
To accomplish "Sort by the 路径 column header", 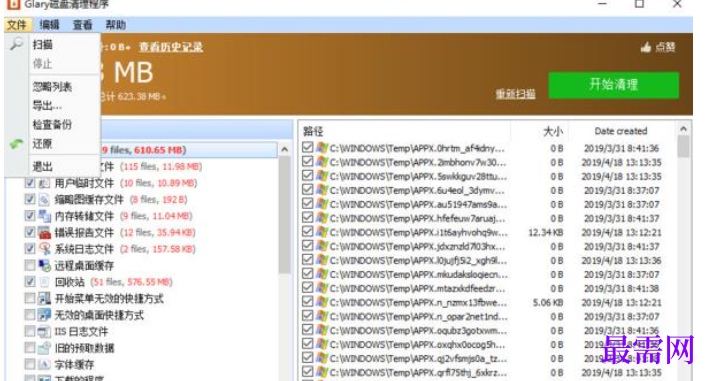I will point(313,131).
